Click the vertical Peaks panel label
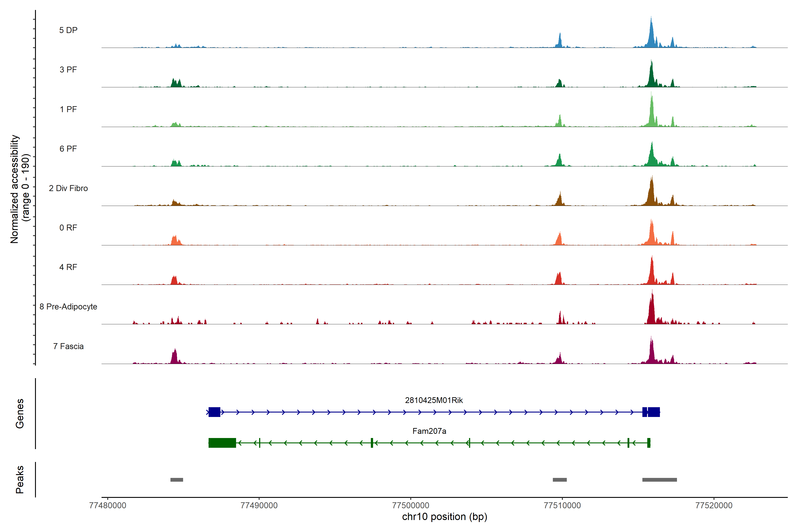The width and height of the screenshot is (798, 532). click(x=20, y=479)
